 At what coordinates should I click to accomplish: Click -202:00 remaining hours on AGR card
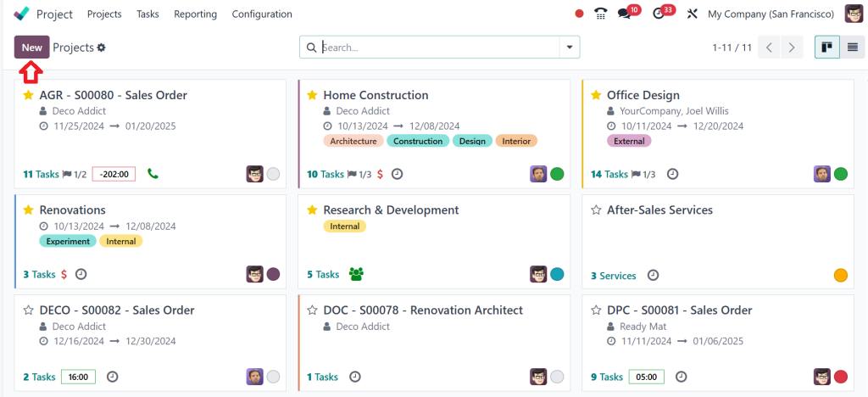point(114,175)
